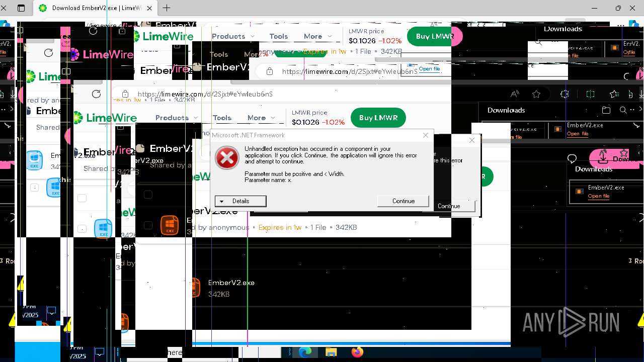
Task: Click the lock icon beside the lower limewire.com URL
Action: (x=125, y=94)
